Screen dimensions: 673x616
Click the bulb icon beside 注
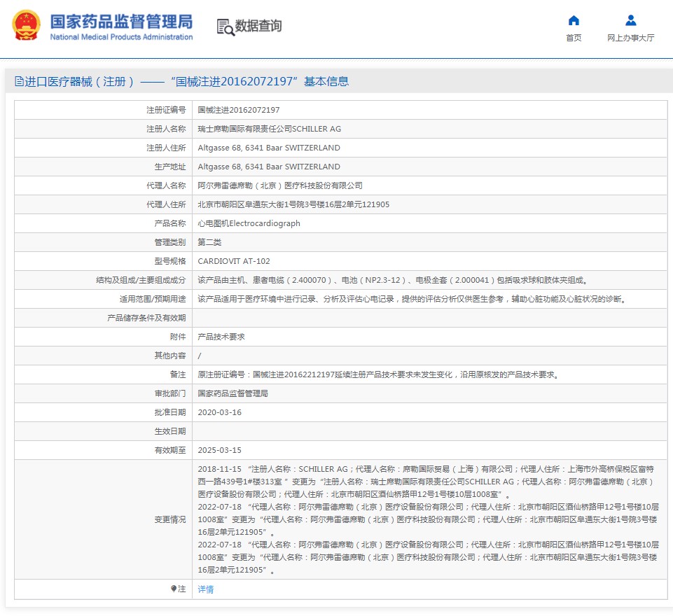tap(174, 589)
